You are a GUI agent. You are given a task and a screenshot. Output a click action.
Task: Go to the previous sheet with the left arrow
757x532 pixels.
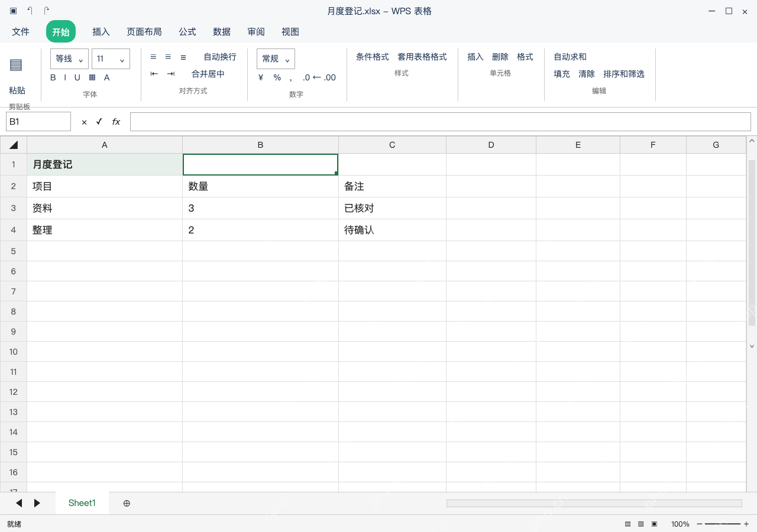tap(19, 503)
